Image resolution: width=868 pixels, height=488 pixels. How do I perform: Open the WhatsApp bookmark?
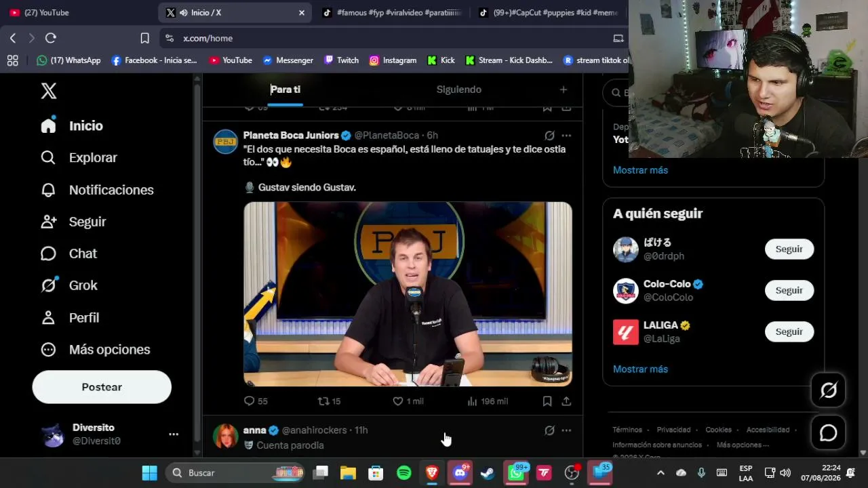68,60
